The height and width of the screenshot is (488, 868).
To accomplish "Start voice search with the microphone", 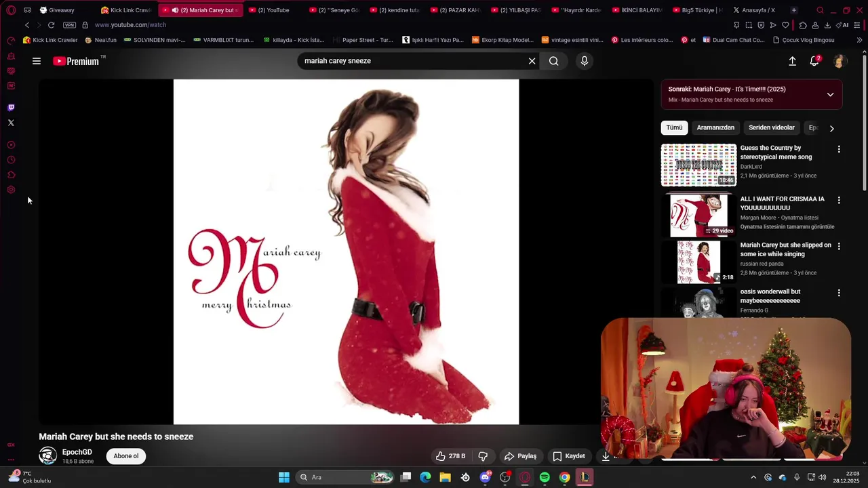I will coord(585,61).
